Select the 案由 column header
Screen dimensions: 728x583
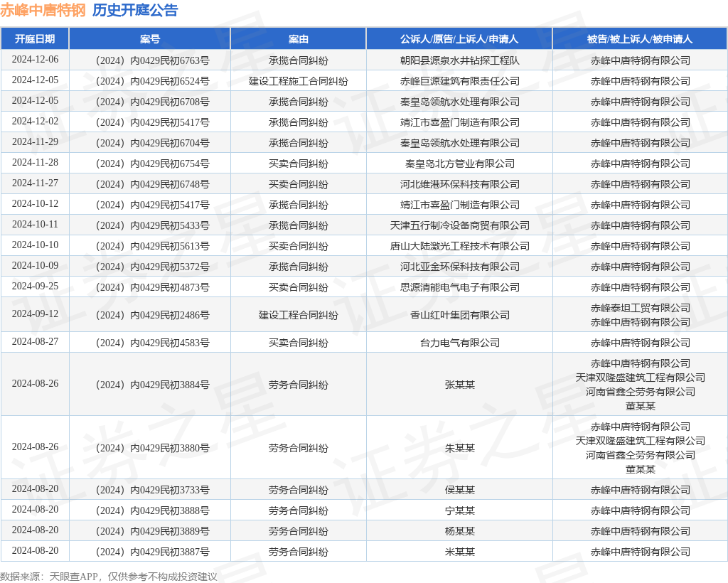coord(299,39)
